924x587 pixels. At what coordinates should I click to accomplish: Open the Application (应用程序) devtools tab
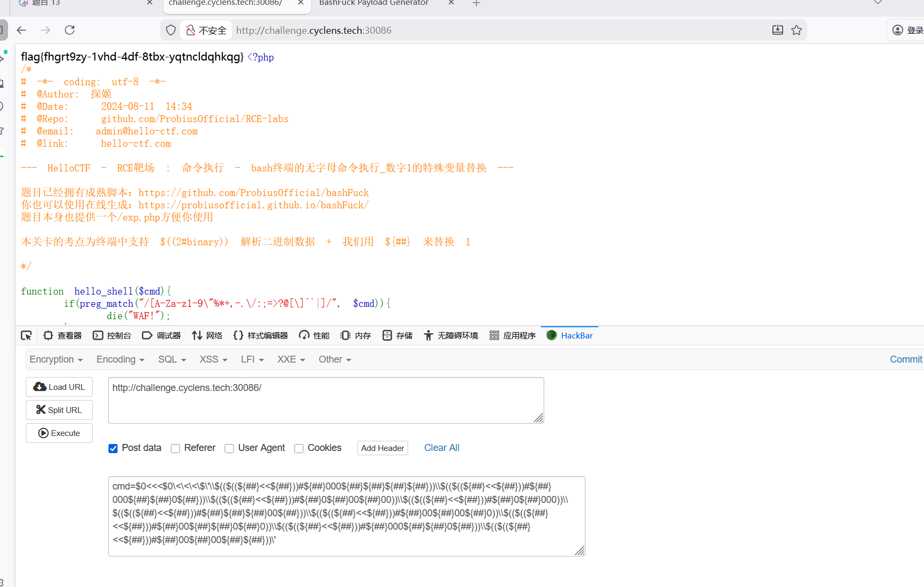tap(513, 336)
